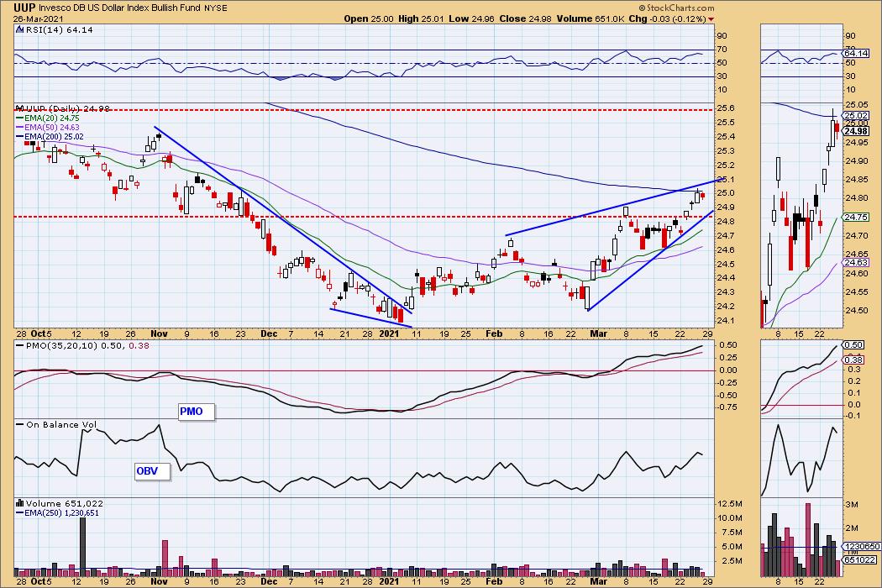
Task: Click the UUP ticker symbol in the chart title
Action: 24,8
